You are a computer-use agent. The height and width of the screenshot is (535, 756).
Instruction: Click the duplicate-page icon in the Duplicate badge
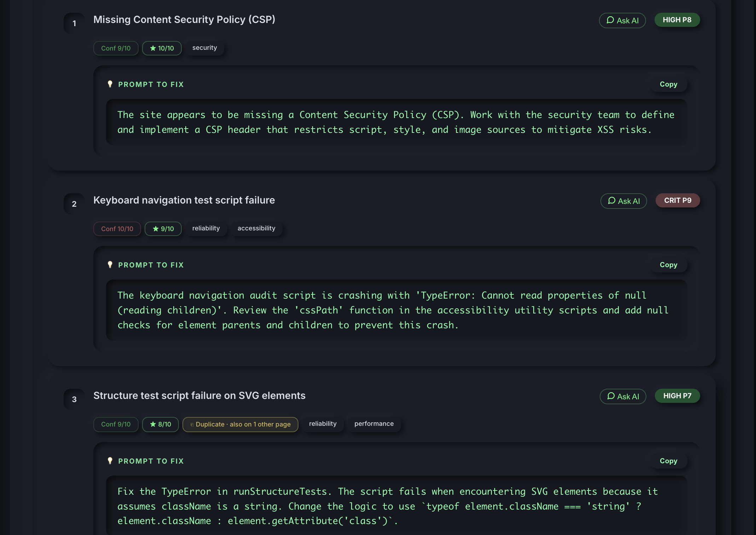coord(191,424)
